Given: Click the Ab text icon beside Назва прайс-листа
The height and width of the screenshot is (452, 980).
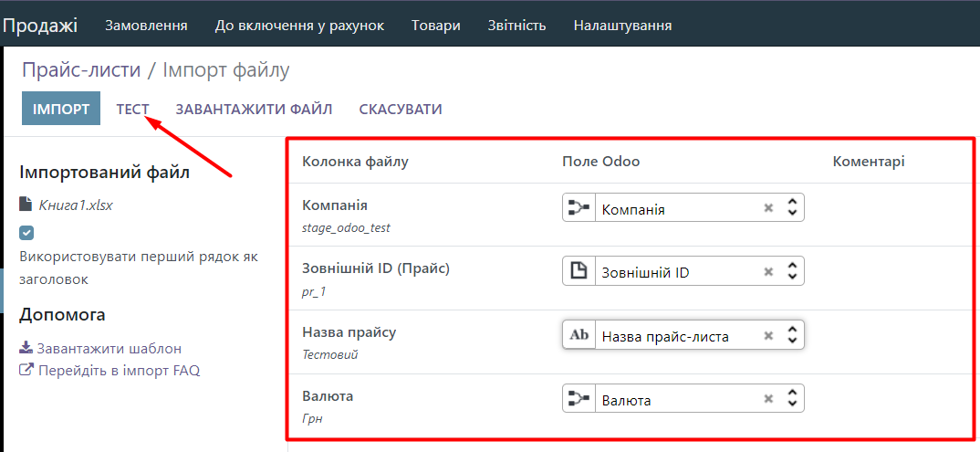Looking at the screenshot, I should 579,335.
